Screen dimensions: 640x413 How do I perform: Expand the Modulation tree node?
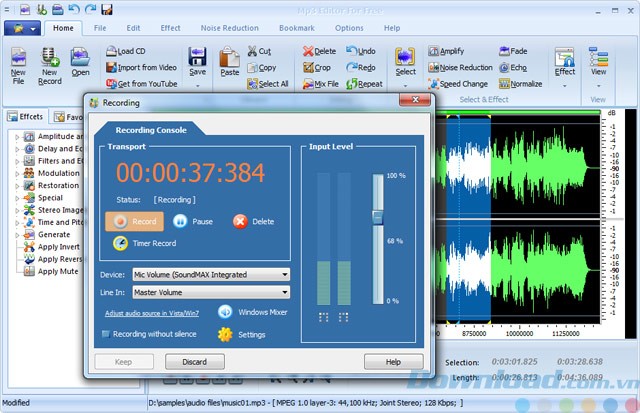[x=19, y=173]
